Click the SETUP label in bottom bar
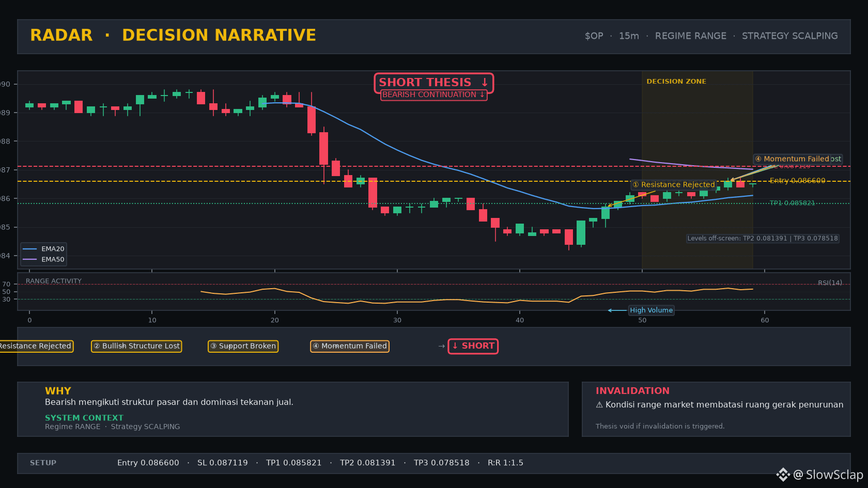 click(x=43, y=463)
